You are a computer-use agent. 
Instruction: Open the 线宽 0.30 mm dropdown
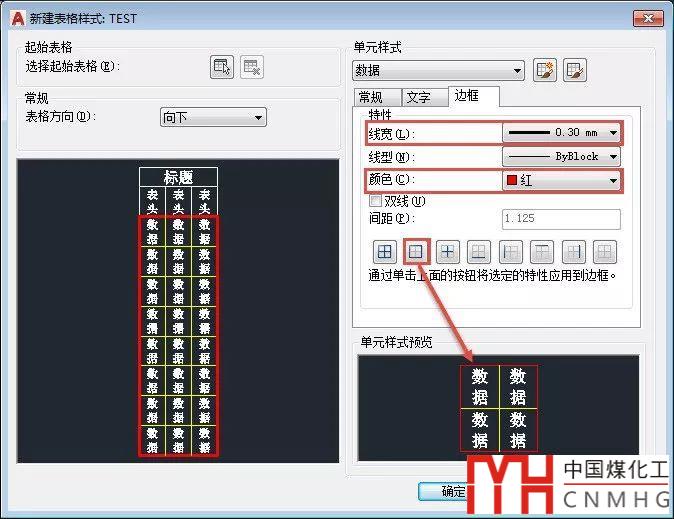561,133
